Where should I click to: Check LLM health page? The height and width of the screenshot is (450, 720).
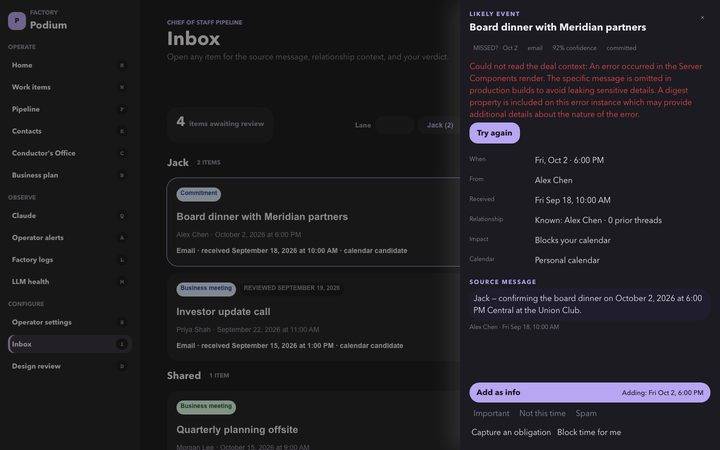[69, 282]
